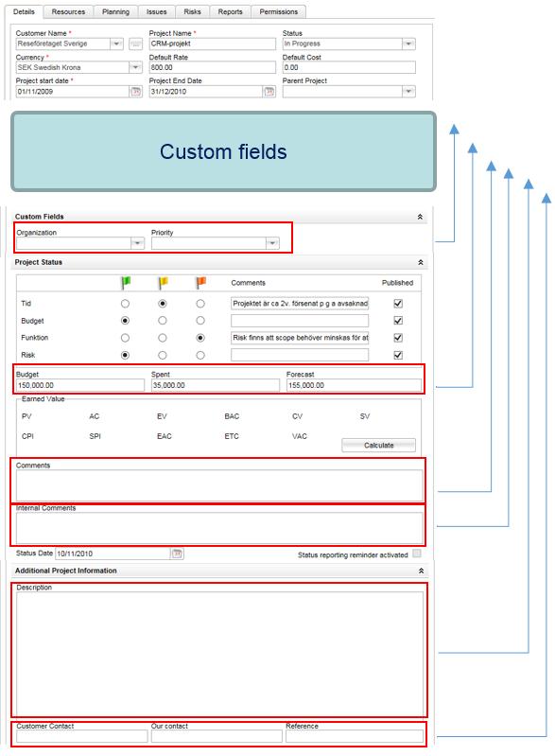Select green status radio for Tid
The height and width of the screenshot is (756, 555).
pyautogui.click(x=125, y=304)
